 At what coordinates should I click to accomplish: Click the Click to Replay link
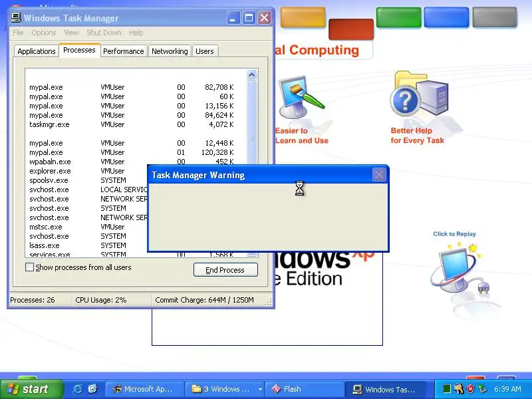click(x=454, y=234)
